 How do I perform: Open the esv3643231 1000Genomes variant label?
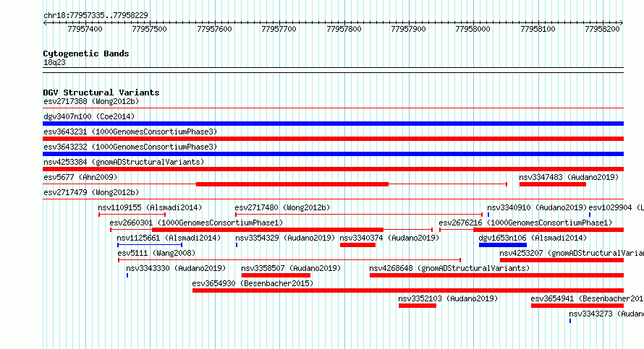(x=130, y=132)
